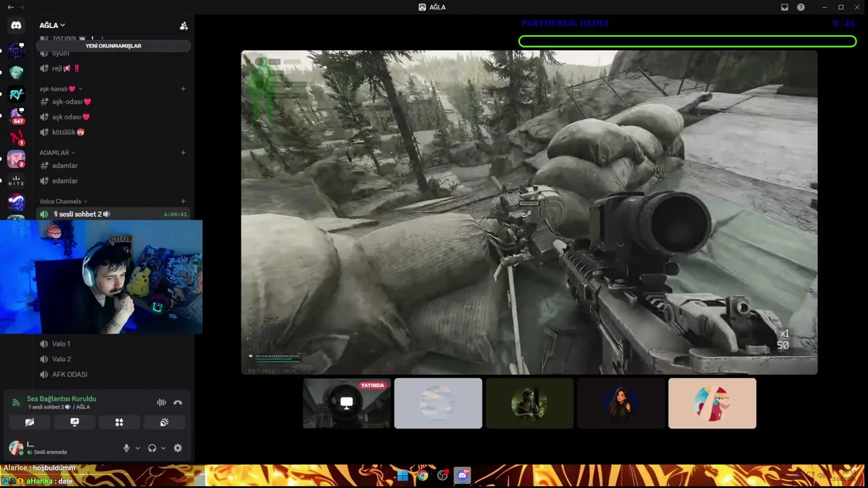Select the green background participant tile
Viewport: 868px width, 488px height.
pos(530,403)
